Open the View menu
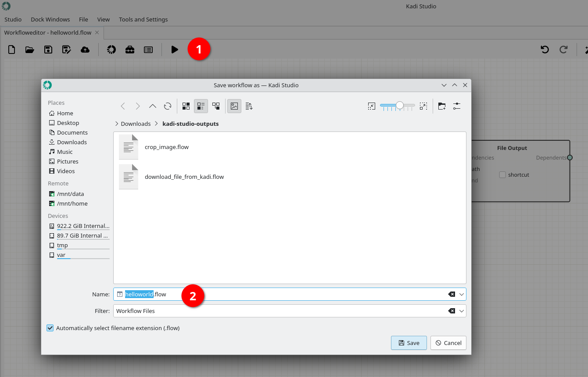 [104, 19]
